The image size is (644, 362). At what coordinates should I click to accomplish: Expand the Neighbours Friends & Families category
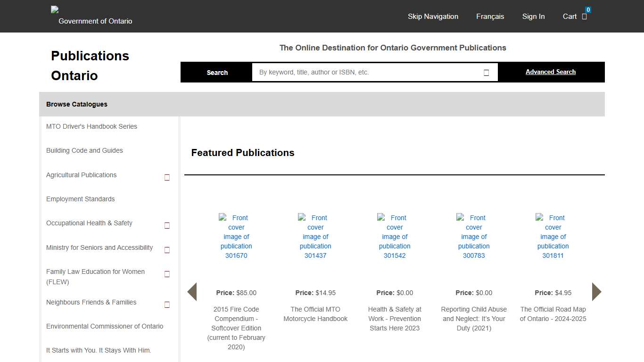(167, 304)
